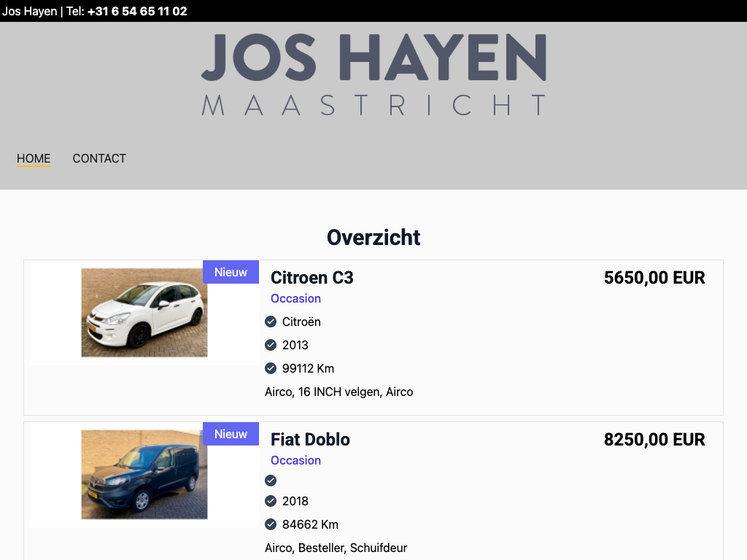Open the CONTACT navigation item

(x=99, y=158)
